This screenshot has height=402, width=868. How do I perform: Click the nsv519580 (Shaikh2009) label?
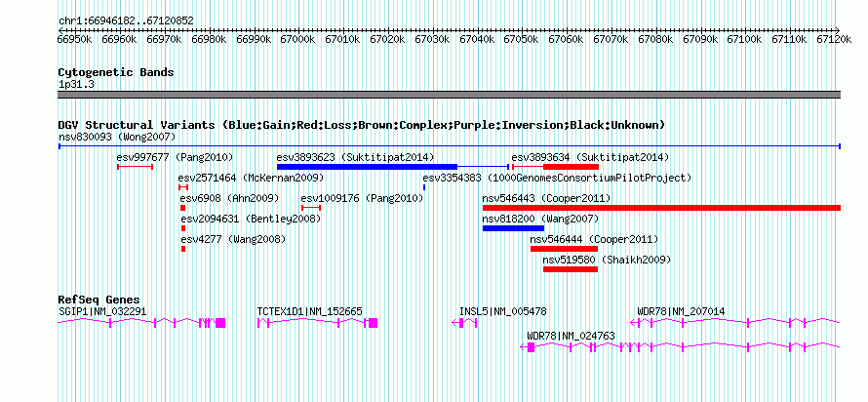tap(607, 260)
